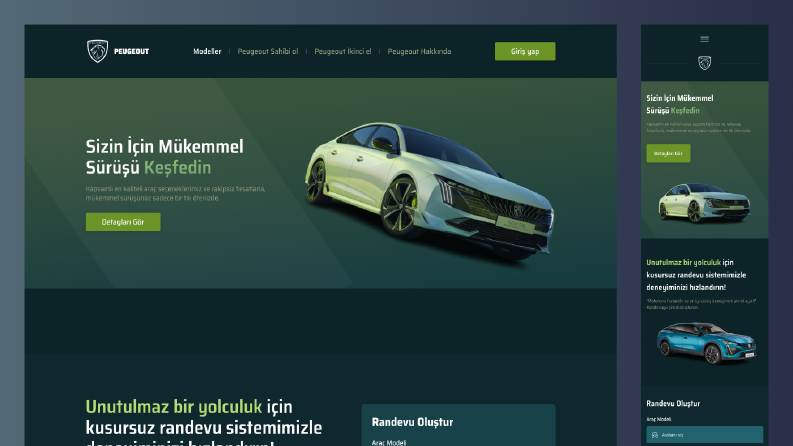Open the Peugeout Sahibi ol menu item
This screenshot has height=446, width=793.
268,52
